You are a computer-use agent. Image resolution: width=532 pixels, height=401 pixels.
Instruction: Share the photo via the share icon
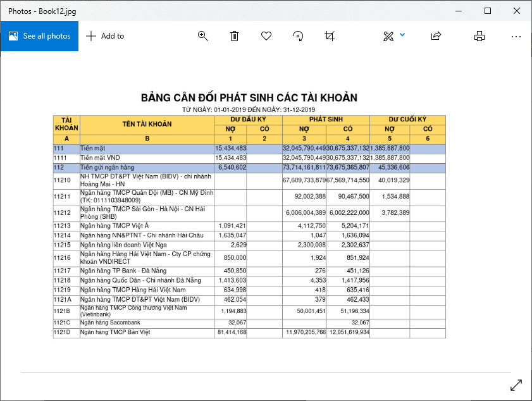click(436, 36)
